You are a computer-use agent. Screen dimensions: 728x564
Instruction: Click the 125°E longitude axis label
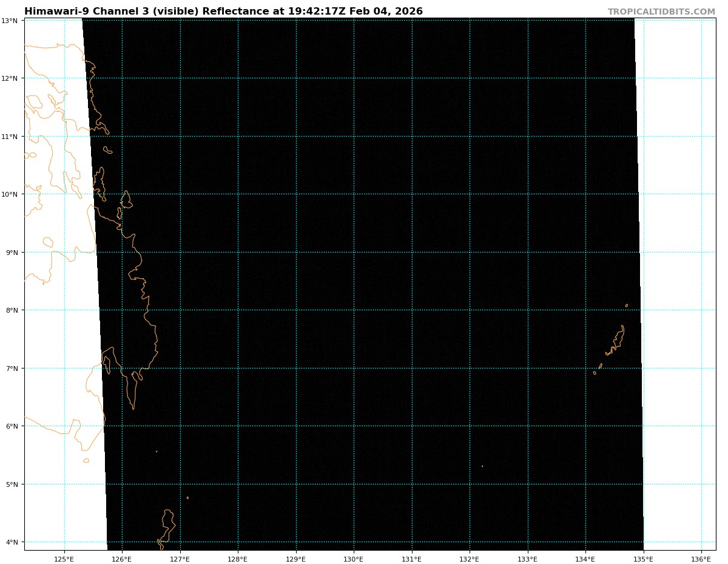coord(64,557)
